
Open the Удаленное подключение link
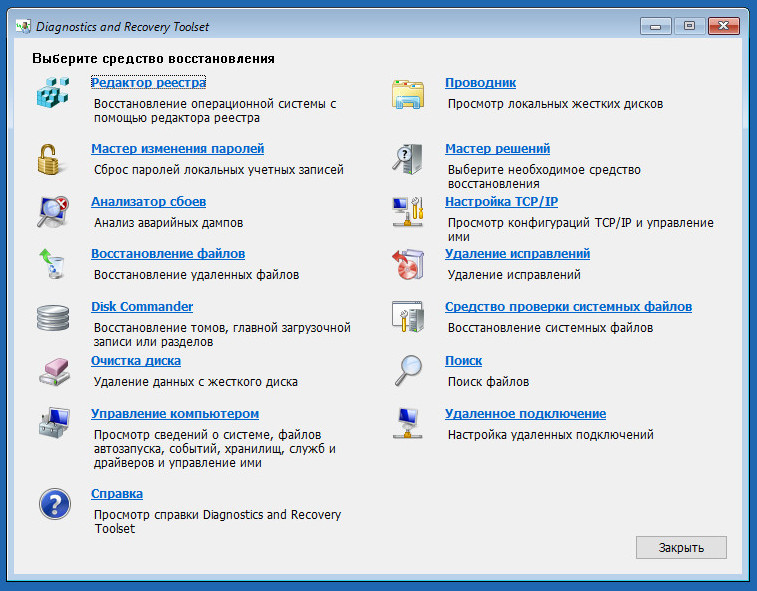pyautogui.click(x=525, y=414)
